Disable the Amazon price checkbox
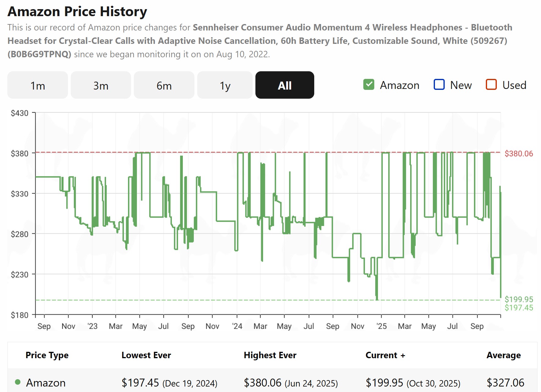Viewport: 541px width, 392px height. (369, 85)
